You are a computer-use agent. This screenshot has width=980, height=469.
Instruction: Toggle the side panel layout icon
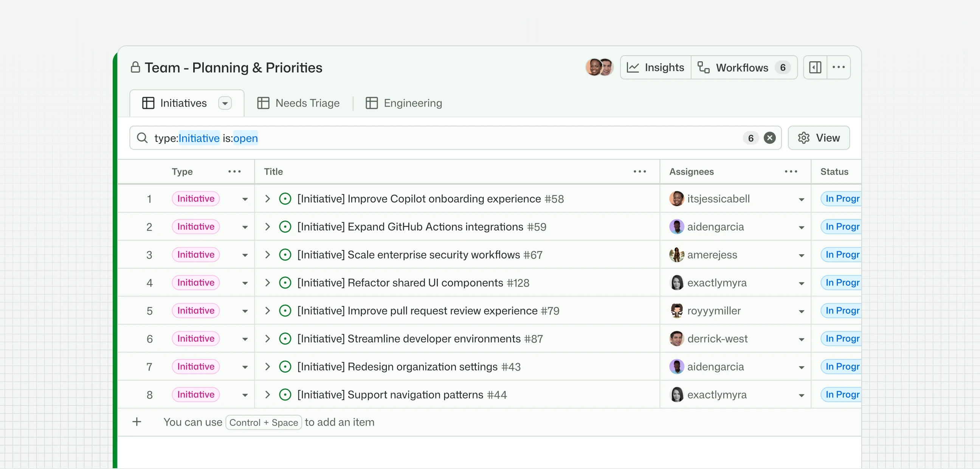tap(815, 67)
